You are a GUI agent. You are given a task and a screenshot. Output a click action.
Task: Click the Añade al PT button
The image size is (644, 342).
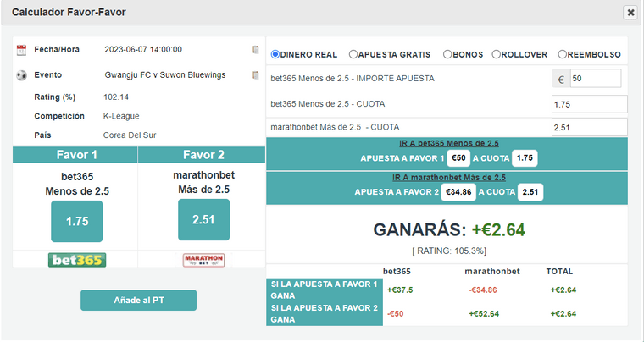tap(138, 301)
